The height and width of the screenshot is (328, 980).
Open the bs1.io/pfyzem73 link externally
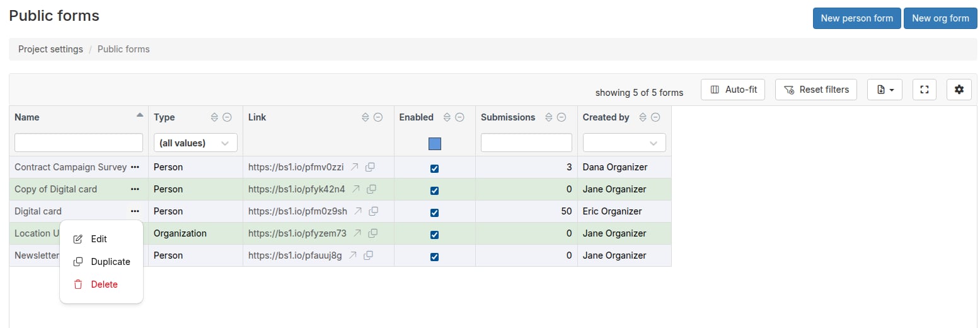click(x=357, y=233)
